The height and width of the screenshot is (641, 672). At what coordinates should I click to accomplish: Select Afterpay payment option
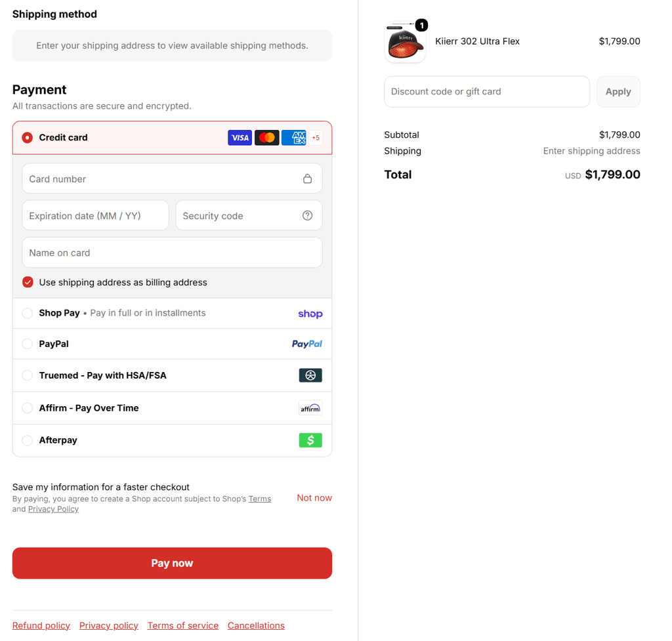173,440
